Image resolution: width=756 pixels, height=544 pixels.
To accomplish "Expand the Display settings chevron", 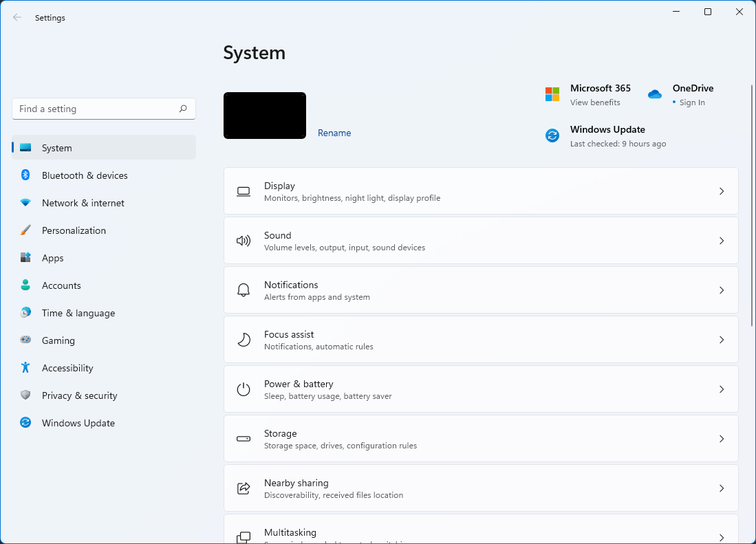I will [x=721, y=191].
